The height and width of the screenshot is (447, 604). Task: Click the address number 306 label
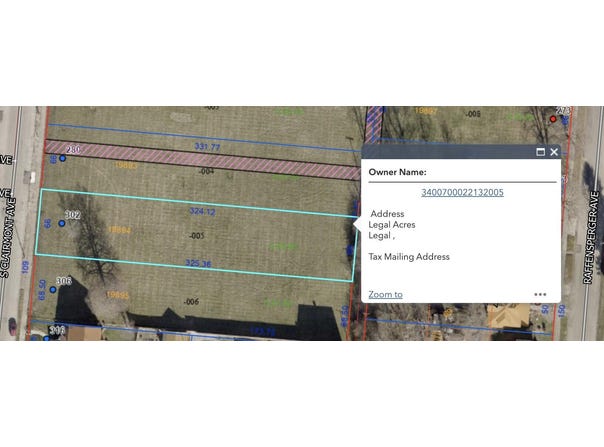[64, 281]
